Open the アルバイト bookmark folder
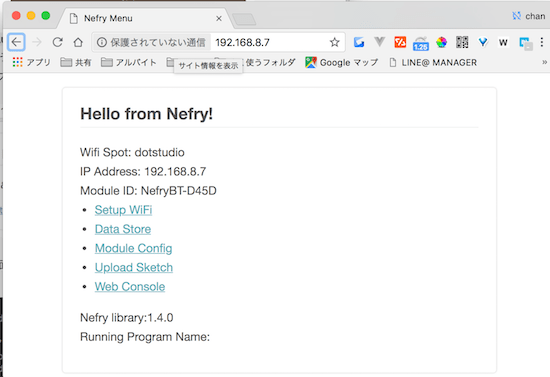The height and width of the screenshot is (377, 550). pyautogui.click(x=129, y=62)
